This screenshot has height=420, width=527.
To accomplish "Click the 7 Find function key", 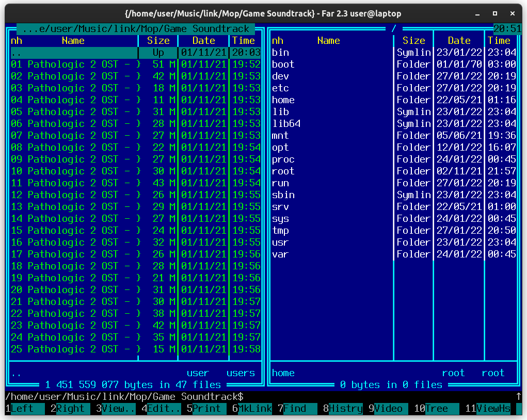I will pos(297,409).
